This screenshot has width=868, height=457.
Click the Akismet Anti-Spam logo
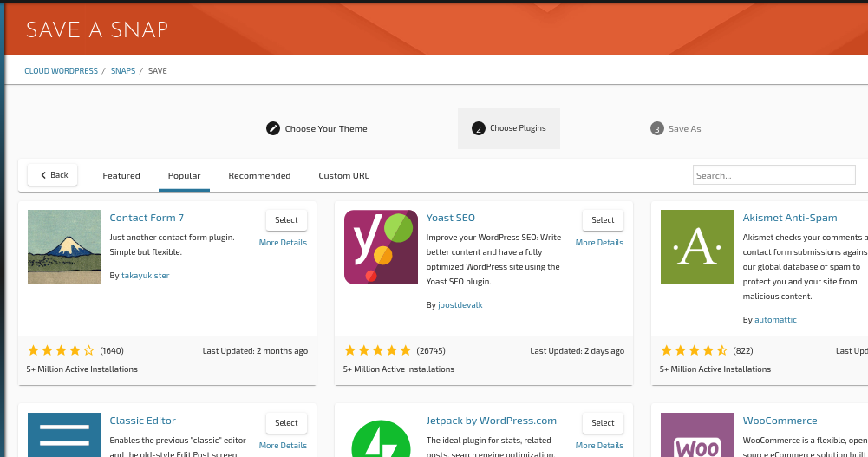click(697, 247)
